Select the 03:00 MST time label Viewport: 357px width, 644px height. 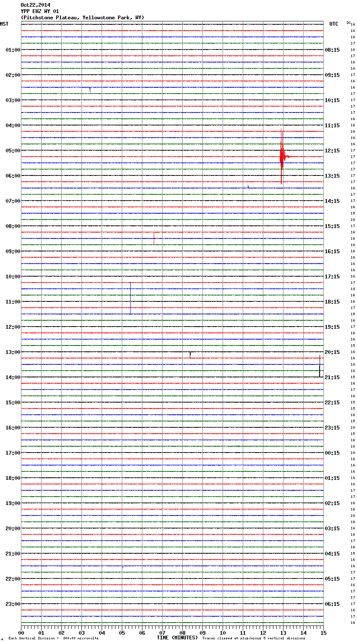pyautogui.click(x=13, y=100)
